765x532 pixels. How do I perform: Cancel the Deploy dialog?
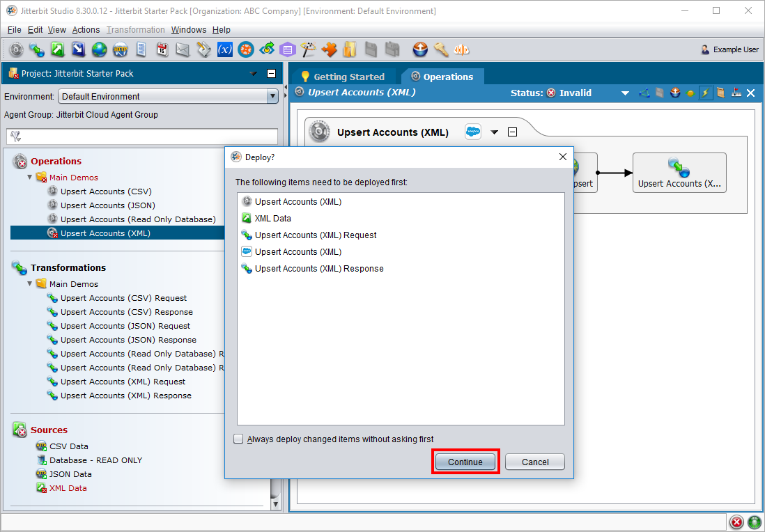(534, 462)
